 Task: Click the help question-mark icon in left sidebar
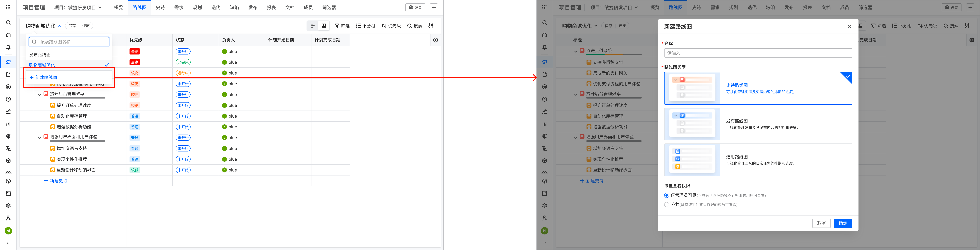8,181
